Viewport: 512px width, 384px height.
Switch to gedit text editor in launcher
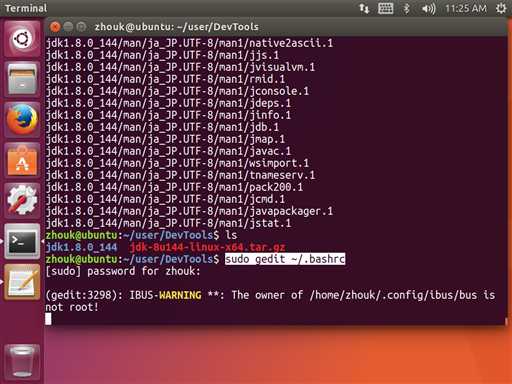click(x=22, y=282)
